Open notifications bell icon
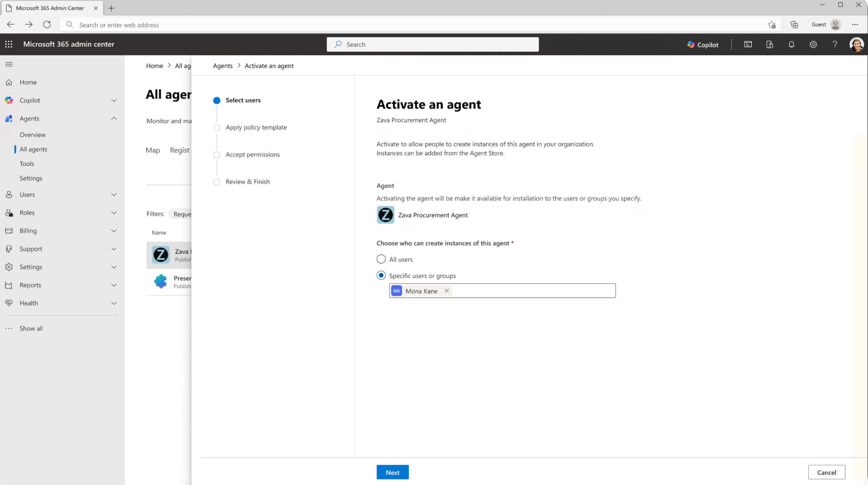868x485 pixels. (x=791, y=44)
